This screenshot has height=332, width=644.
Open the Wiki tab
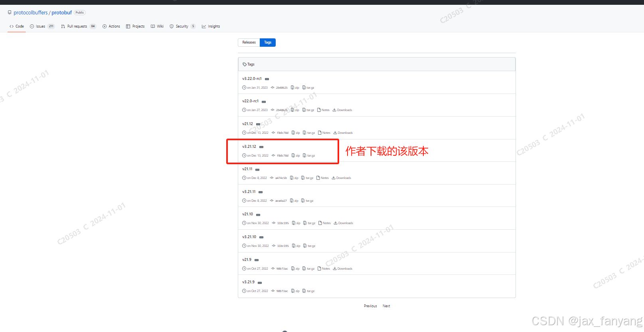(157, 26)
